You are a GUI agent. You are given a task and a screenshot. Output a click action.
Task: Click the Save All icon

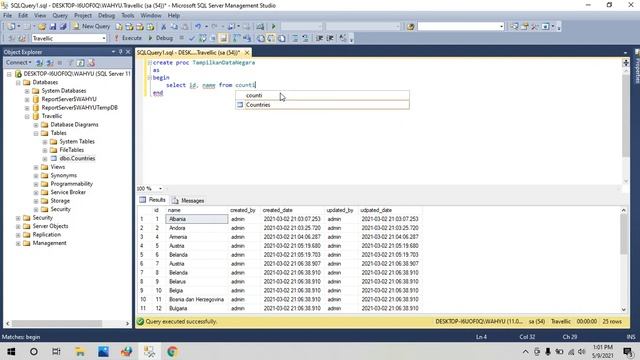(63, 27)
